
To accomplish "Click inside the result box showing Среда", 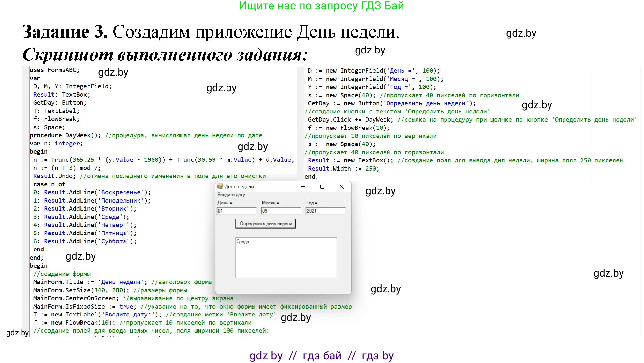I will point(286,257).
